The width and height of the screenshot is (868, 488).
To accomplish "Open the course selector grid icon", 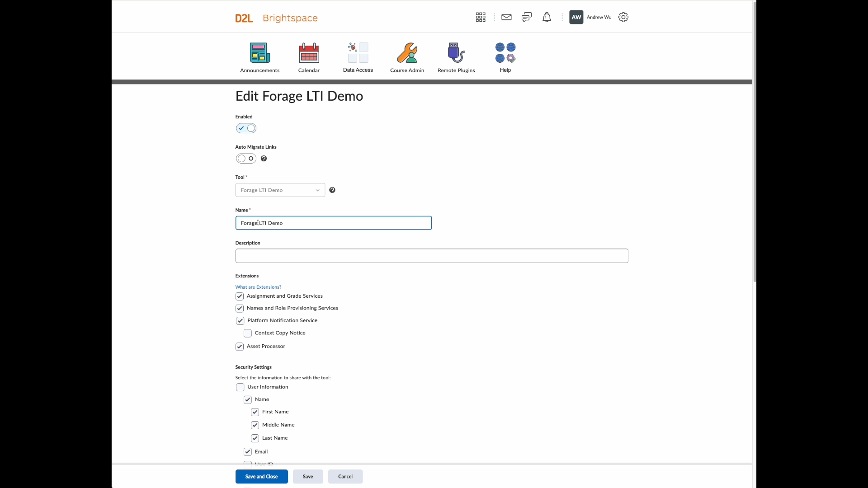I will [481, 17].
